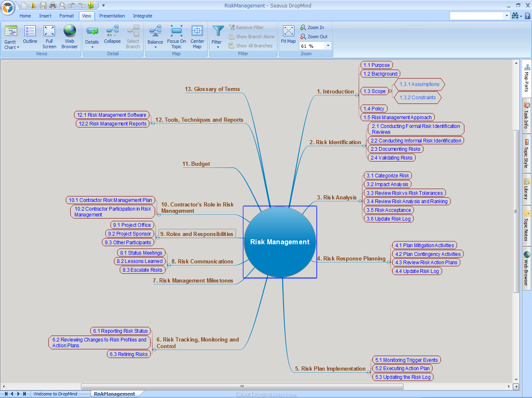
Task: Redo with the quick access arrow
Action: (81, 5)
